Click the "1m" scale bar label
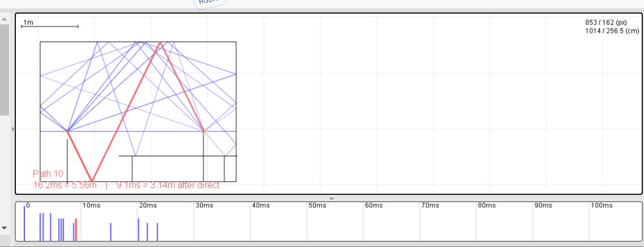 coord(28,23)
